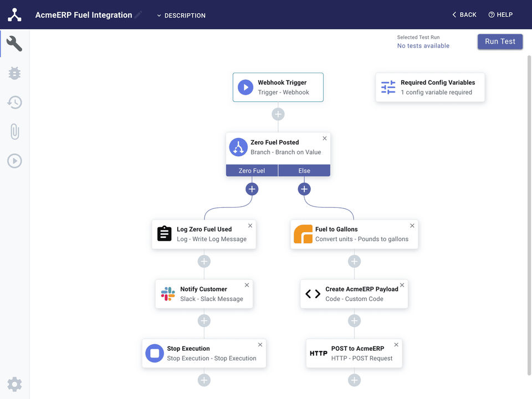The image size is (532, 399).
Task: Edit integration name with pencil icon
Action: [139, 15]
